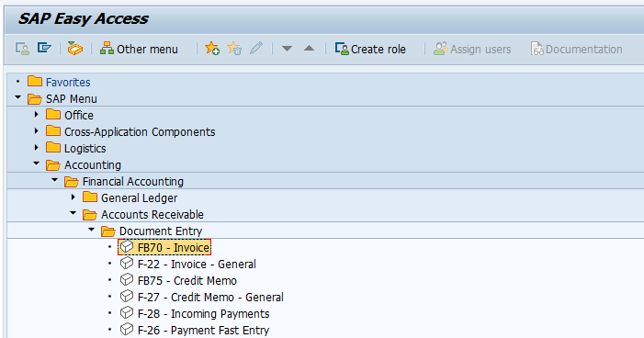This screenshot has height=338, width=644.
Task: Click the Delete Favorites star icon
Action: 234,49
